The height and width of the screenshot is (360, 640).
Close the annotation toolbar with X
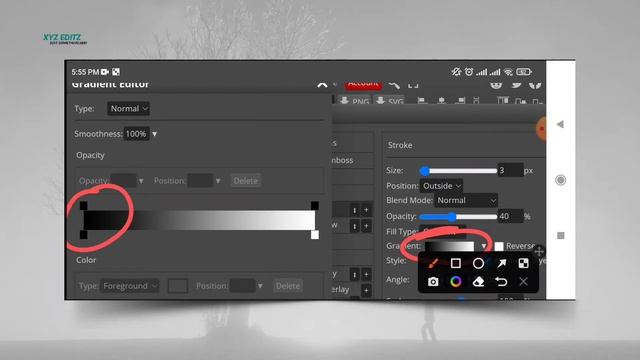[x=523, y=281]
